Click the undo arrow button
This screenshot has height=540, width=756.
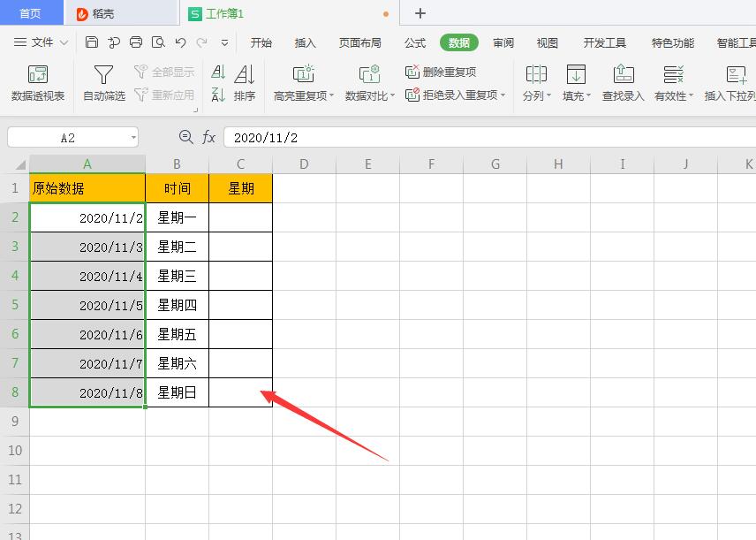[x=179, y=42]
